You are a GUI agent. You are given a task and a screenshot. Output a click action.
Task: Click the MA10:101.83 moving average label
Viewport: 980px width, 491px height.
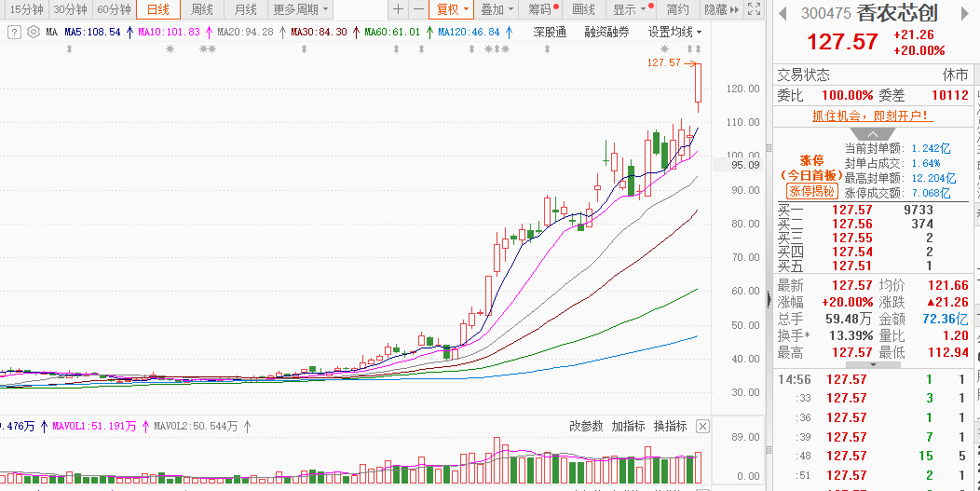(170, 33)
